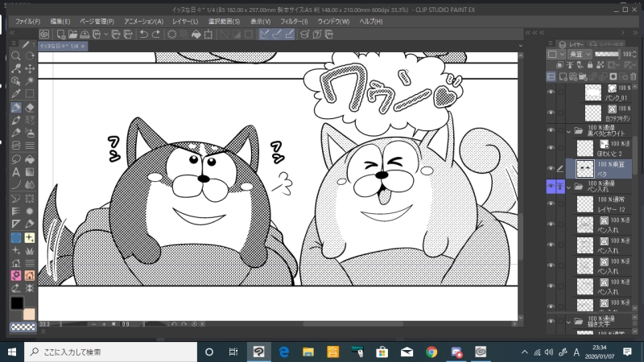Click the layer opacity slider
The width and height of the screenshot is (644, 362).
(607, 54)
